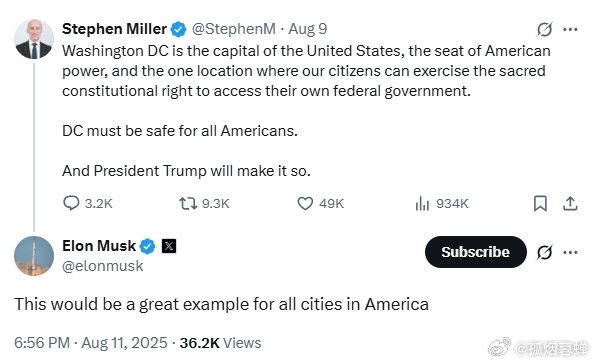Open Stephen Miller's display name link

(114, 29)
